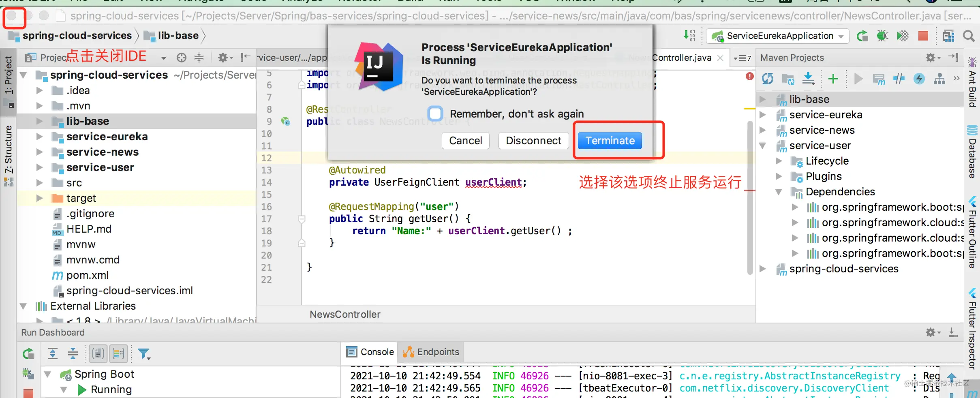The height and width of the screenshot is (398, 980).
Task: Click the Terminate button in dialog
Action: (x=610, y=141)
